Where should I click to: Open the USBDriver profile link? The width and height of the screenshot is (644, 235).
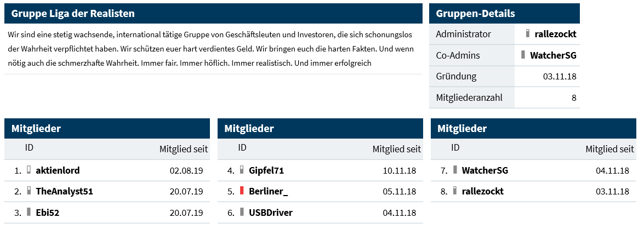(x=271, y=213)
